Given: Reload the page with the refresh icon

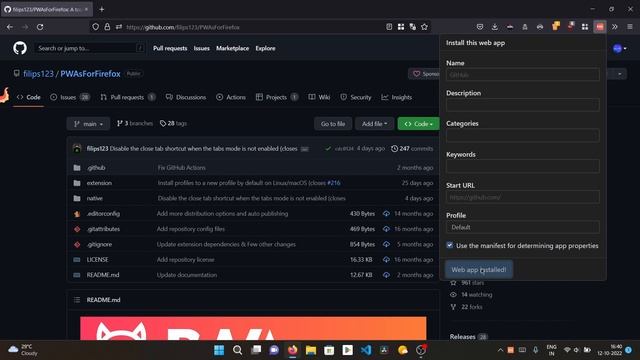Looking at the screenshot, I should click(40, 27).
